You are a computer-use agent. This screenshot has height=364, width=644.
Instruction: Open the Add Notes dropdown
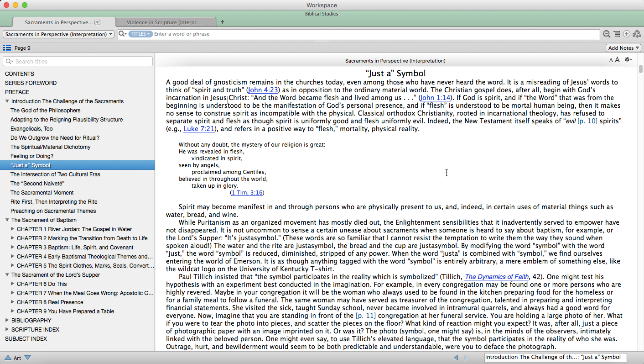point(623,48)
